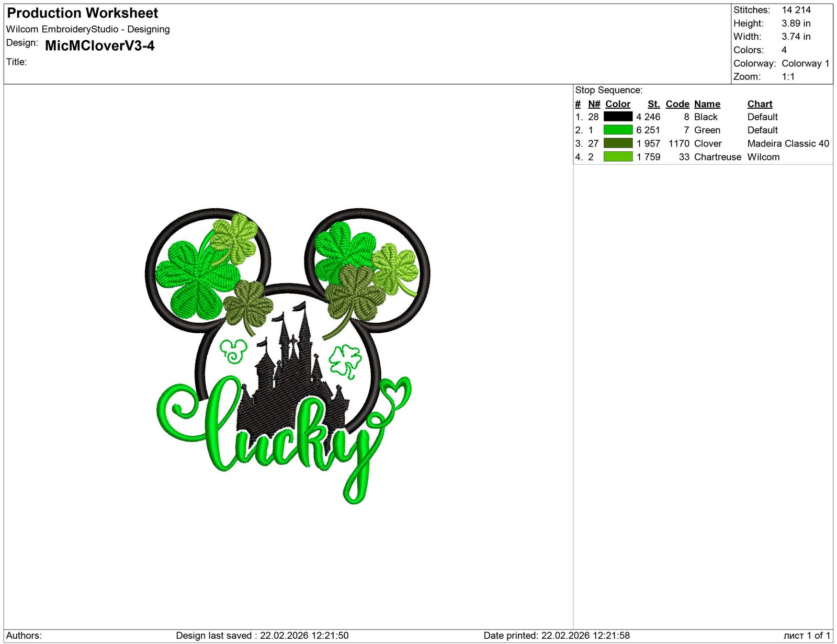Click the St. column header
This screenshot has width=837, height=644.
click(x=653, y=104)
